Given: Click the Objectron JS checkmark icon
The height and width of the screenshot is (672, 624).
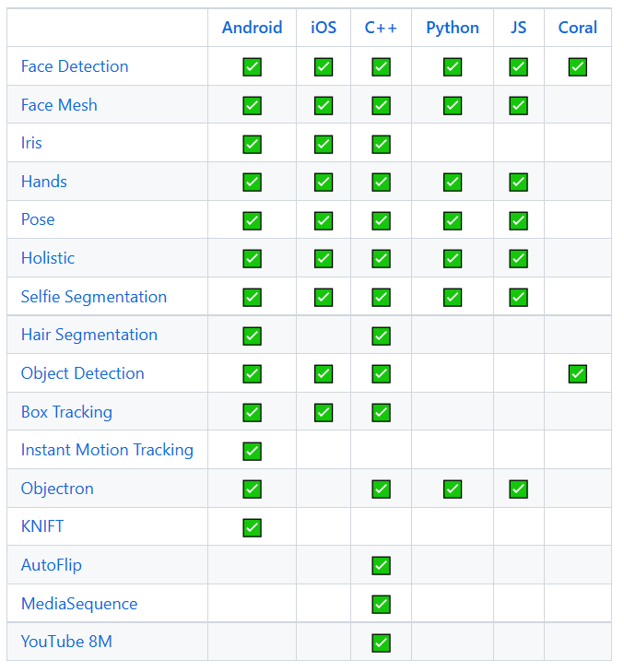Looking at the screenshot, I should pos(519,489).
